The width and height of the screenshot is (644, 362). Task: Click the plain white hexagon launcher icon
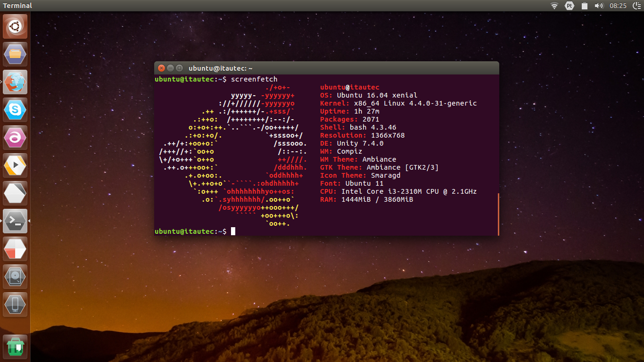pos(15,193)
